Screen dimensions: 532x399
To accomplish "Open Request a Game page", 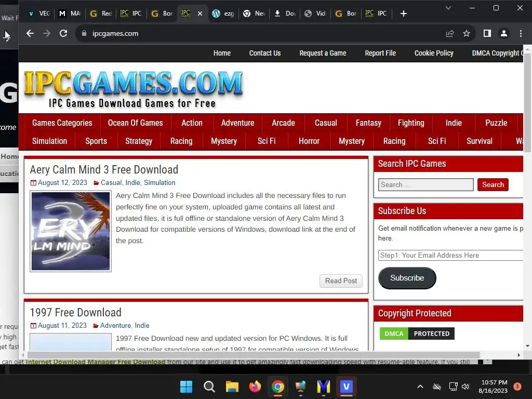I will [323, 54].
